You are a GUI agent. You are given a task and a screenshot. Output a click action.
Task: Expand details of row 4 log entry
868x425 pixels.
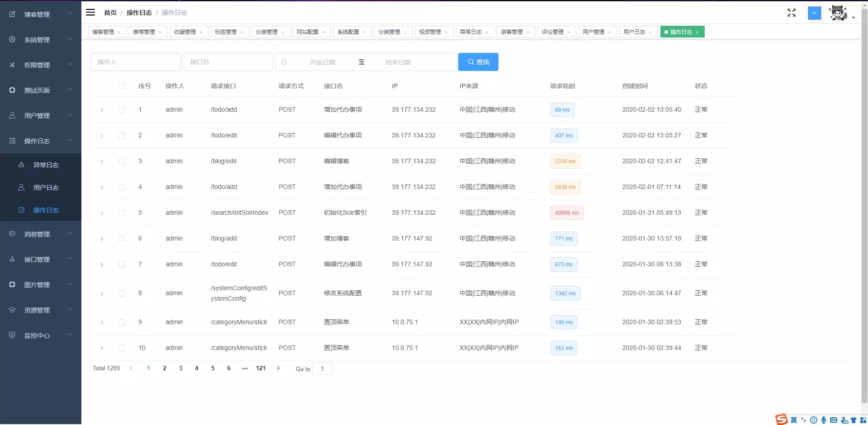pyautogui.click(x=102, y=187)
